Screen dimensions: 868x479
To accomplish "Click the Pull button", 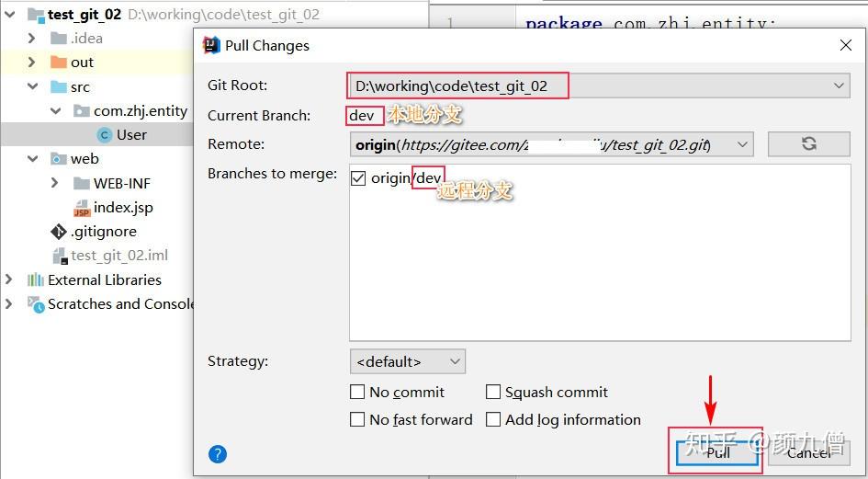I will point(716,453).
